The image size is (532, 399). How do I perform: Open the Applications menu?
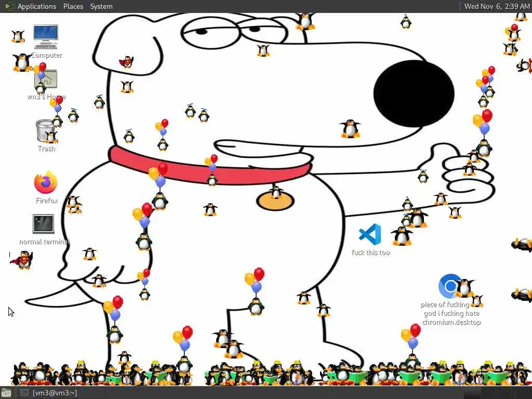(37, 6)
